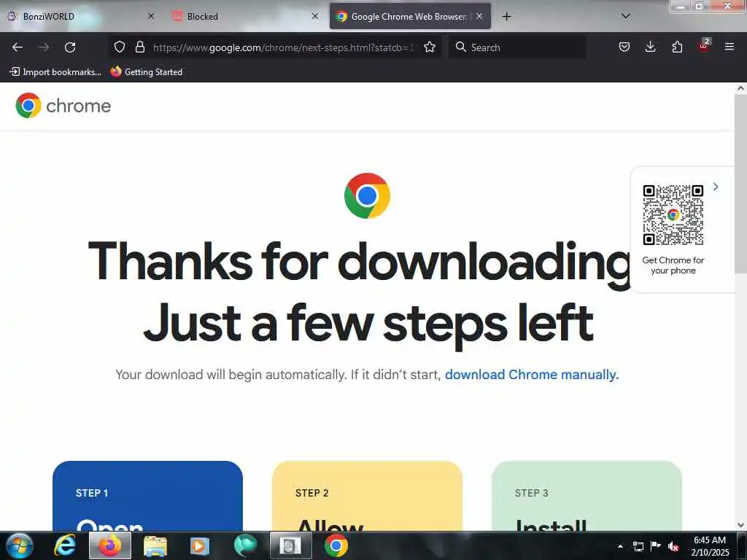Viewport: 747px width, 560px height.
Task: Show hidden system tray icons
Action: coord(620,546)
